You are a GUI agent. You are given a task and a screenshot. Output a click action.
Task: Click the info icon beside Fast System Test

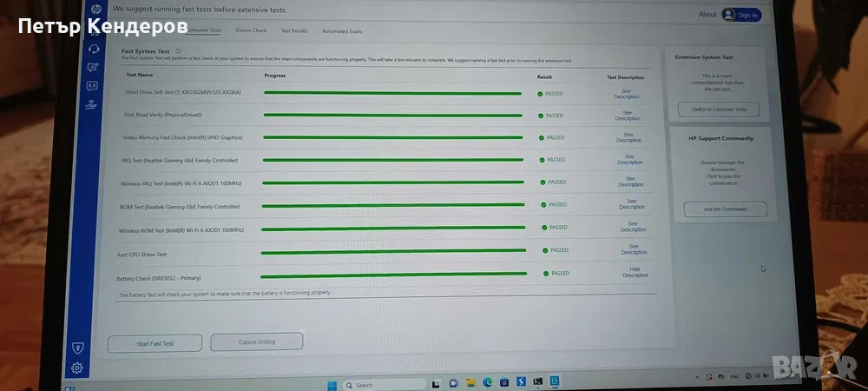coord(178,51)
